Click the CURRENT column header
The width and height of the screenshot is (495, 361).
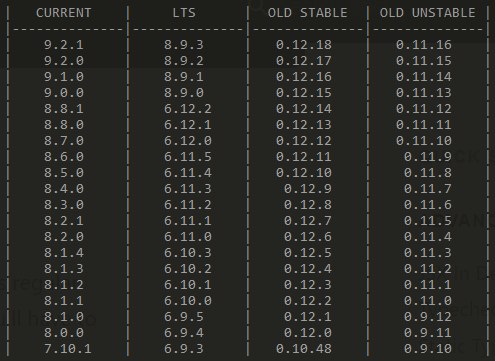click(x=63, y=13)
